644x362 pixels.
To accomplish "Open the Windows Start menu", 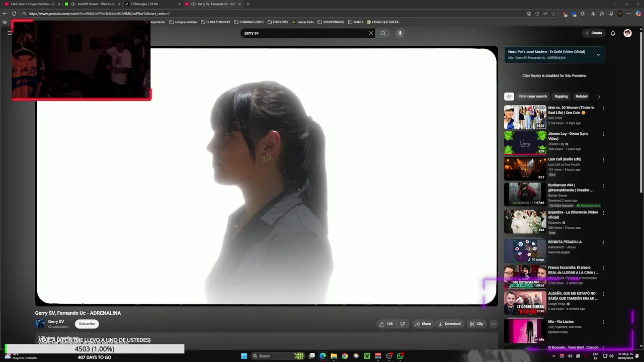I will point(244,356).
